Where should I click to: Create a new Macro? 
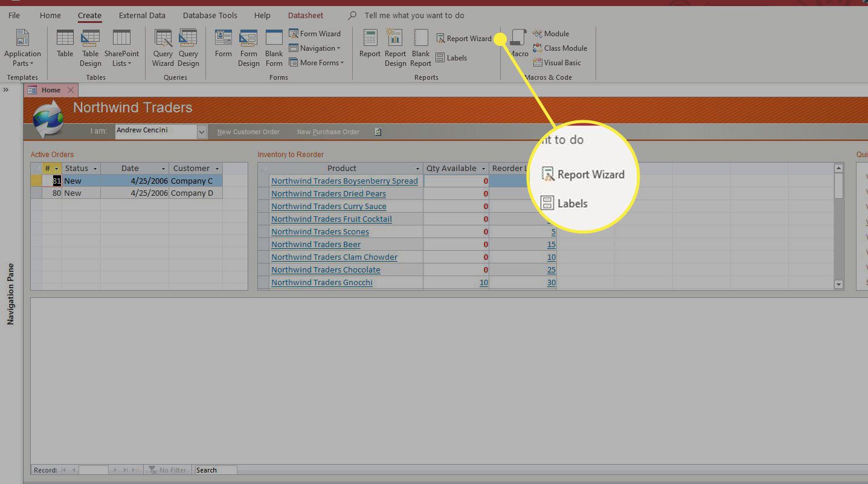click(x=518, y=44)
